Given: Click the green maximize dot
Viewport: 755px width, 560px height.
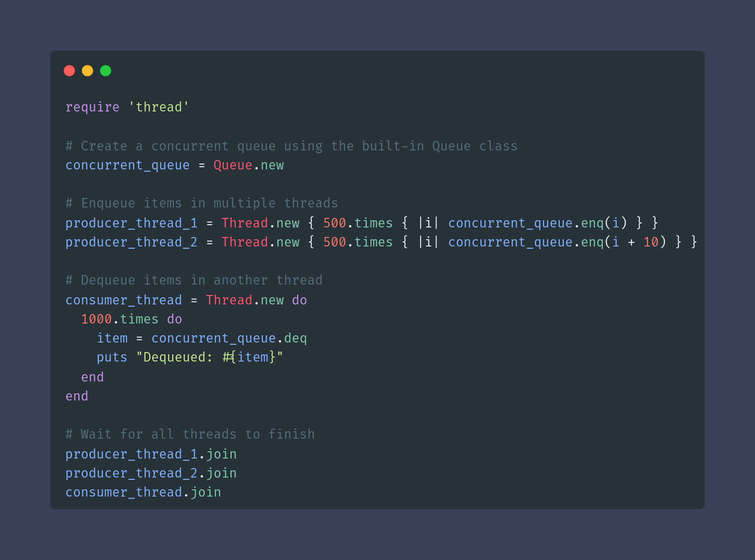Looking at the screenshot, I should (106, 71).
